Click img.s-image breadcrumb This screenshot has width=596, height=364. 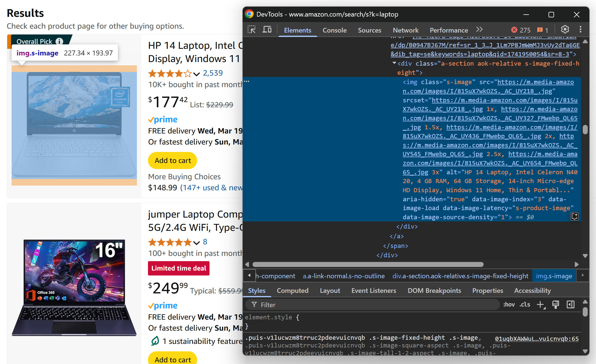(x=554, y=276)
